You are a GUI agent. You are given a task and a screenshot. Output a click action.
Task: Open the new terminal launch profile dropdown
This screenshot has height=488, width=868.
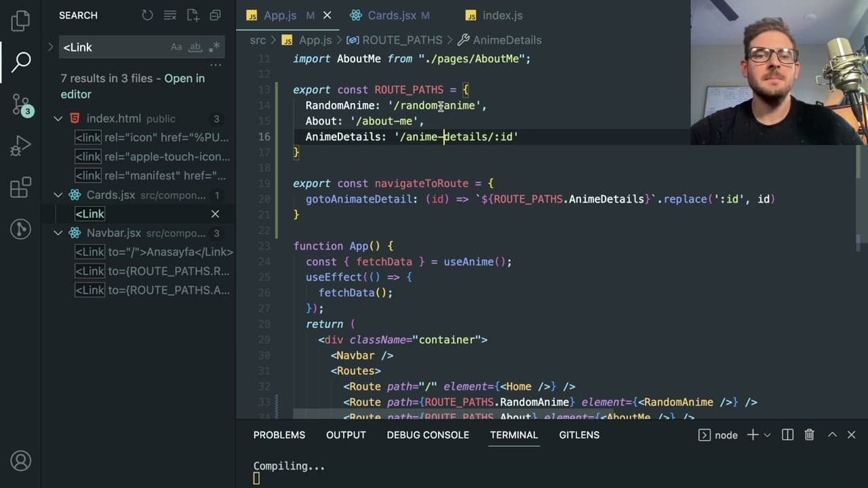[768, 435]
